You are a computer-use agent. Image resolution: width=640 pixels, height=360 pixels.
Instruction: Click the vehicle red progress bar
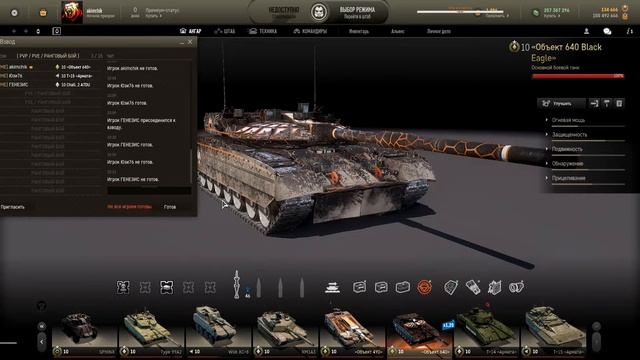coord(578,76)
